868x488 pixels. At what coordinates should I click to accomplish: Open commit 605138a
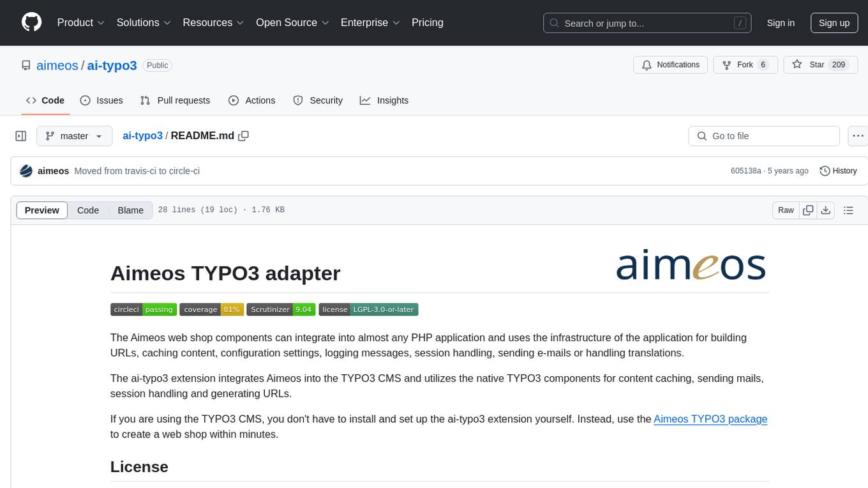[745, 171]
